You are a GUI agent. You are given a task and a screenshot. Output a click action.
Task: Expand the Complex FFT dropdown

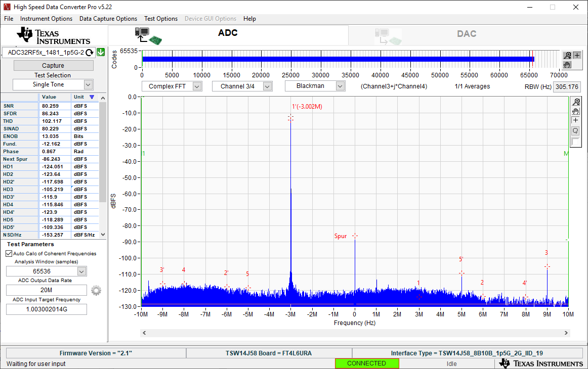tap(197, 86)
